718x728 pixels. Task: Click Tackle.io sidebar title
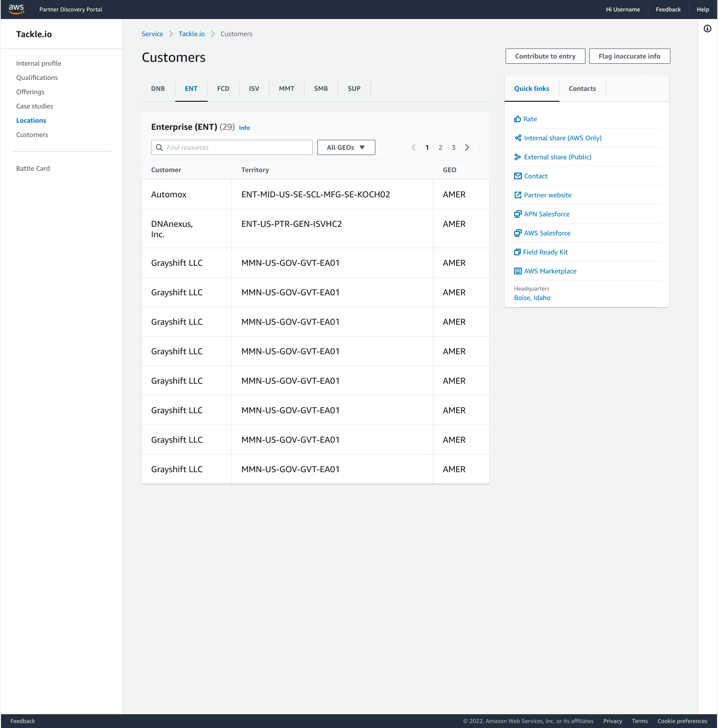pyautogui.click(x=34, y=34)
